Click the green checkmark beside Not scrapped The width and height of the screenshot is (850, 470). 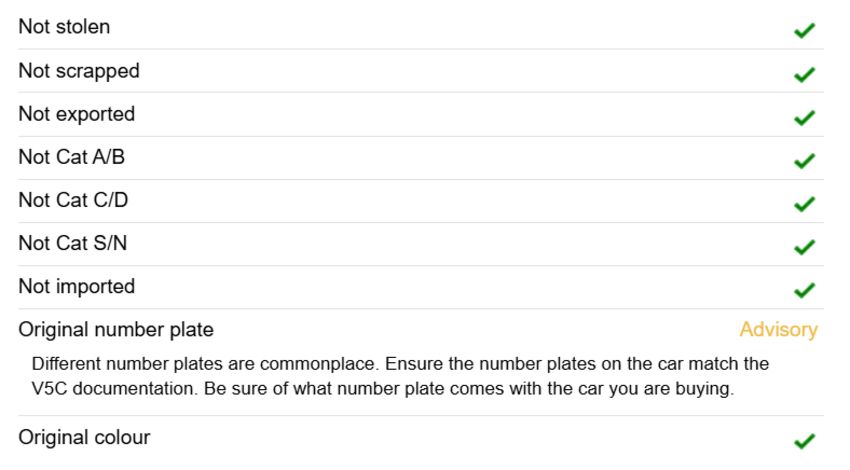pos(804,74)
